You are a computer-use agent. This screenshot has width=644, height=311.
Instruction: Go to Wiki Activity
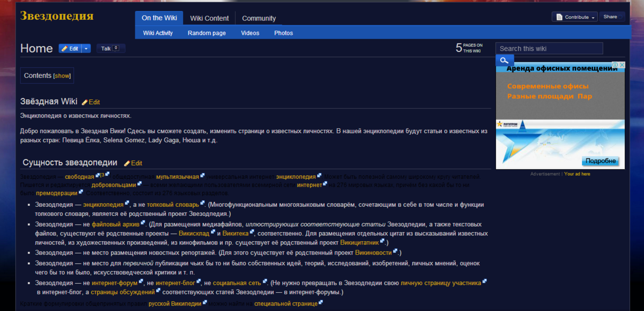pos(158,33)
